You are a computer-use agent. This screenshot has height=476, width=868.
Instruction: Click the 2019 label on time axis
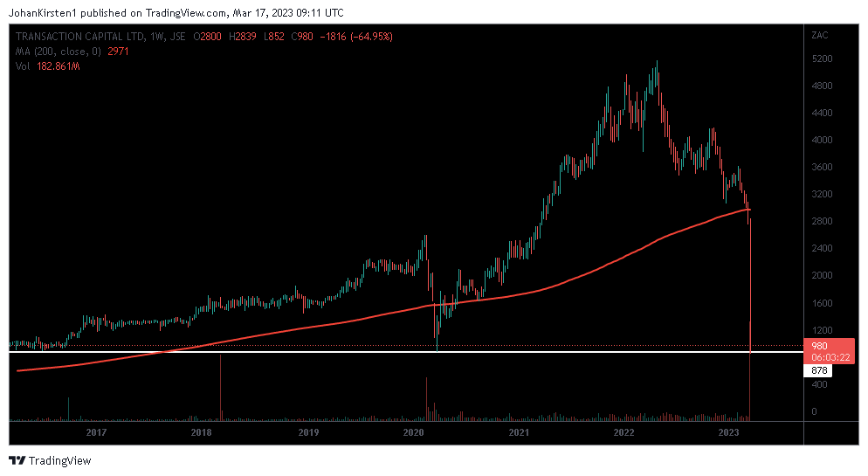coord(308,432)
